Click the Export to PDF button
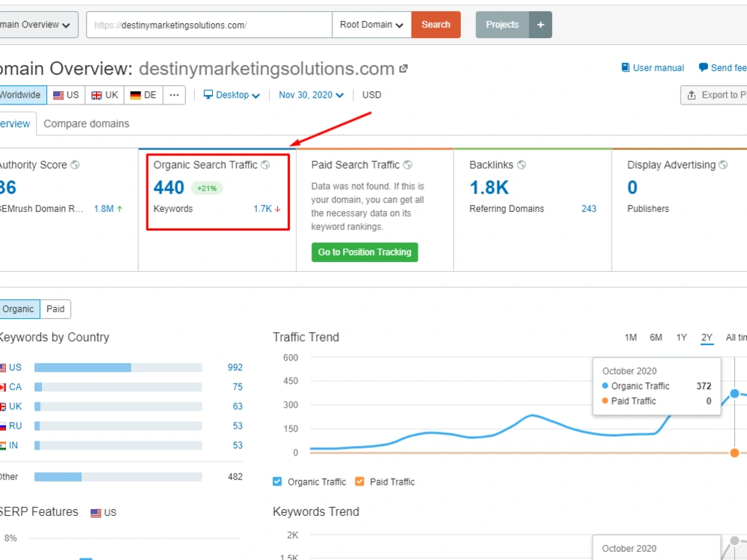The width and height of the screenshot is (747, 560). [715, 96]
